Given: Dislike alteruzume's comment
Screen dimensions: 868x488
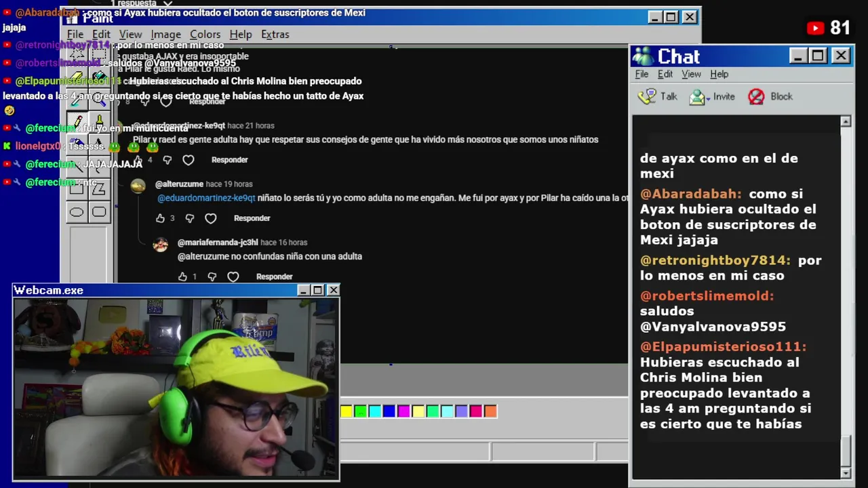Looking at the screenshot, I should click(x=189, y=218).
